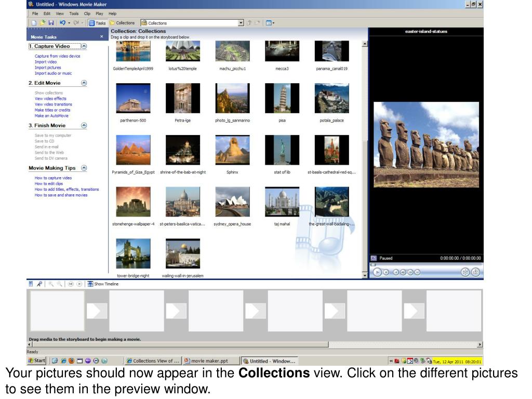Open the Undo history dropdown arrow
532x399 pixels.
[x=69, y=23]
